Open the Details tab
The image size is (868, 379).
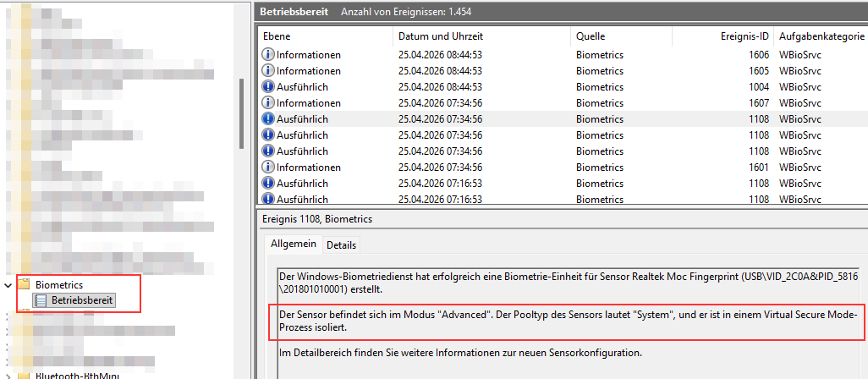[342, 245]
